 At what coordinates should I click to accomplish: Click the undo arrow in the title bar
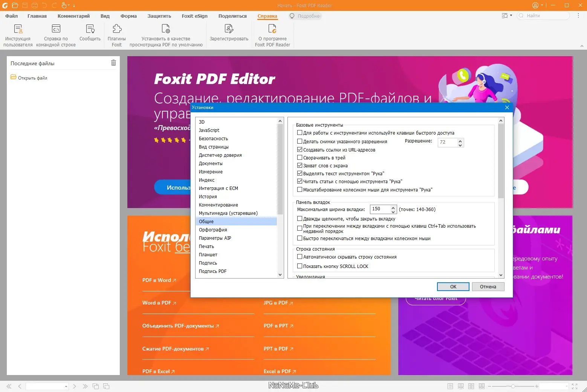(x=44, y=5)
